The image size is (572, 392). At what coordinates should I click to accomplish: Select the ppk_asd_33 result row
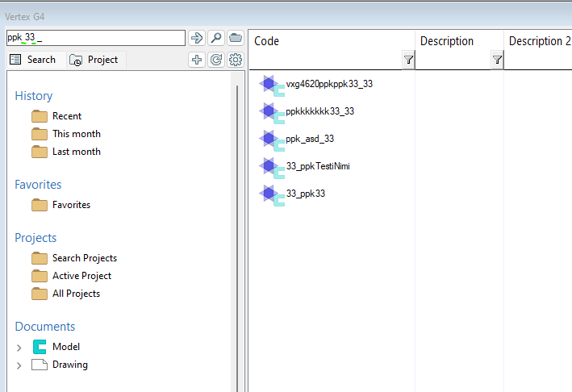(310, 139)
